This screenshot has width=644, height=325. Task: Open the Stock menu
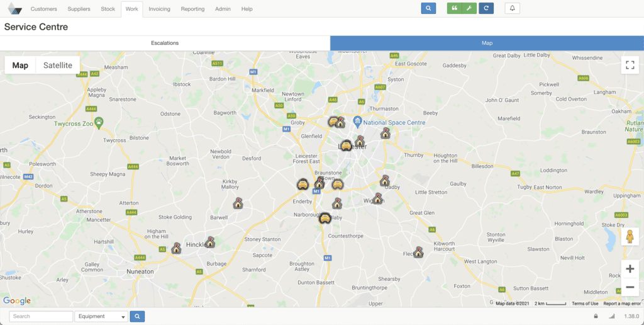(108, 9)
